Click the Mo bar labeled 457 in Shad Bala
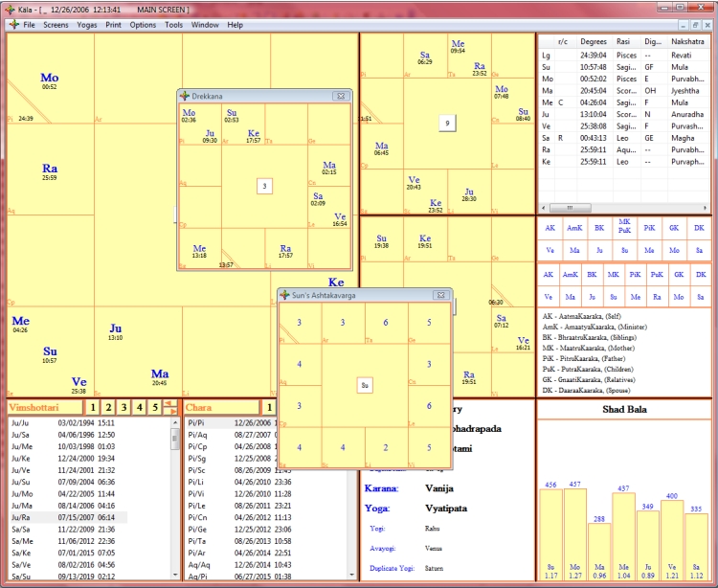The image size is (718, 588). 575,535
